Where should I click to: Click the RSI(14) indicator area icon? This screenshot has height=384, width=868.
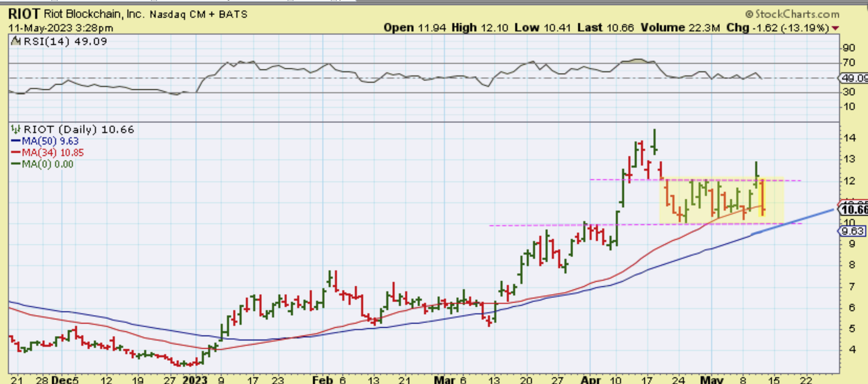click(16, 41)
